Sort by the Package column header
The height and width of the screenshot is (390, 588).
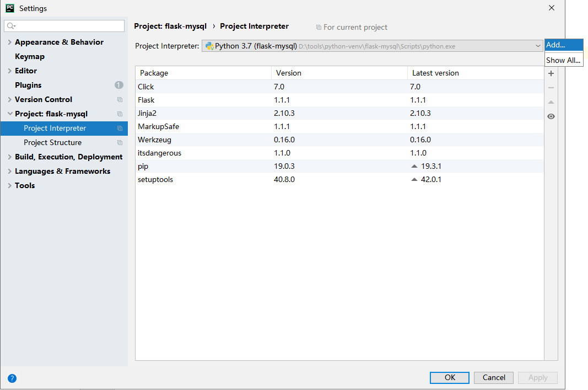[x=203, y=73]
